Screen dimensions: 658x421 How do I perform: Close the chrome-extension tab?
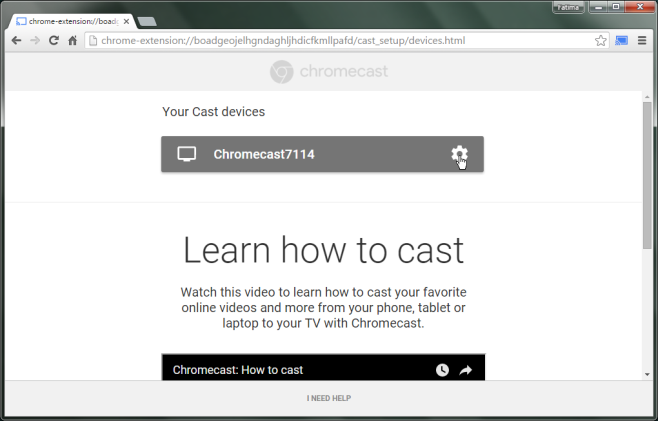click(x=126, y=21)
